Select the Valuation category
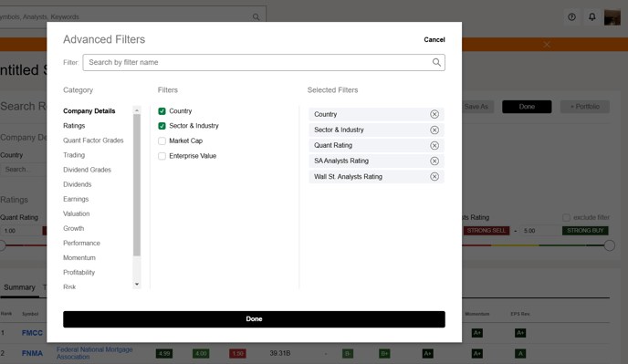This screenshot has height=364, width=628. click(77, 213)
